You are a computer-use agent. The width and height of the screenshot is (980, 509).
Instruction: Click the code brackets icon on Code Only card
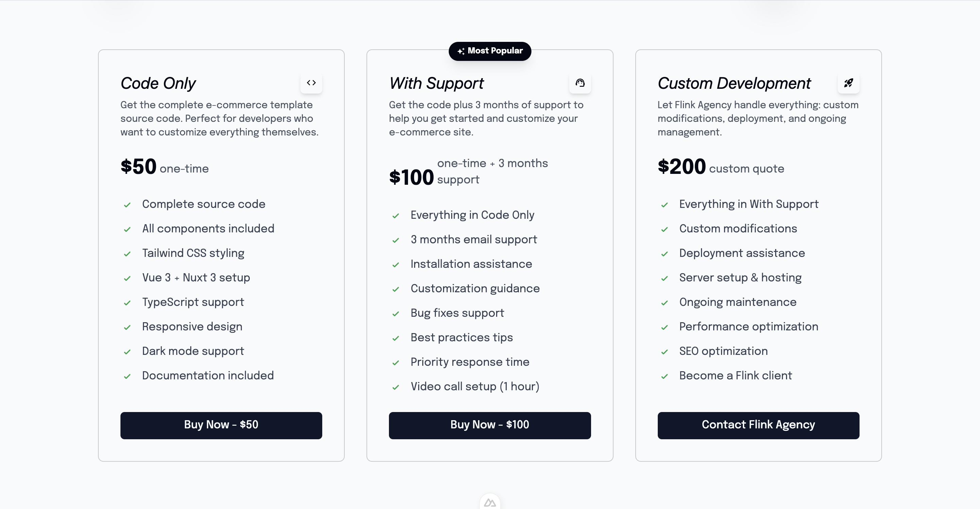point(312,83)
